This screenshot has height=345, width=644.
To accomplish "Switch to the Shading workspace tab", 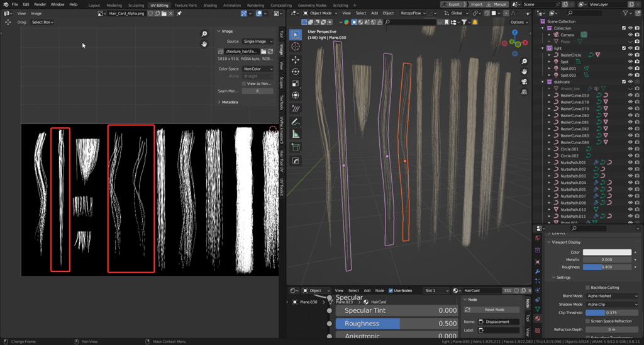I will [210, 5].
